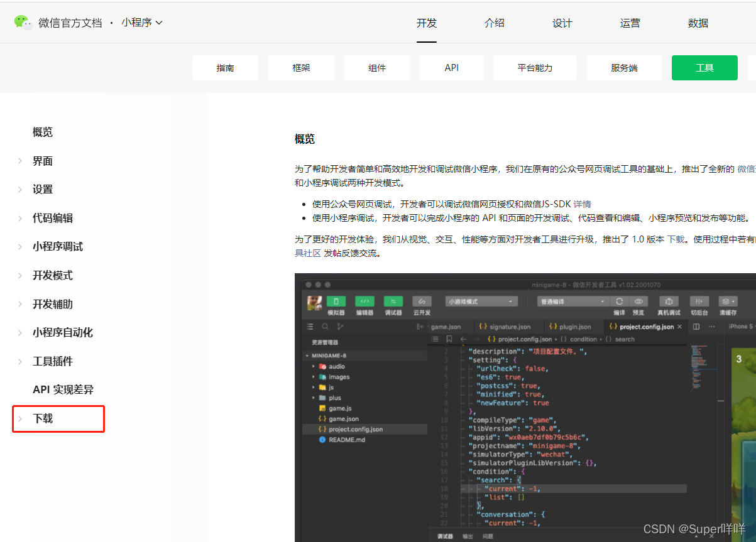Open 小游戏模式 mode dropdown in the DevTools screenshot
This screenshot has height=542, width=756.
[481, 301]
